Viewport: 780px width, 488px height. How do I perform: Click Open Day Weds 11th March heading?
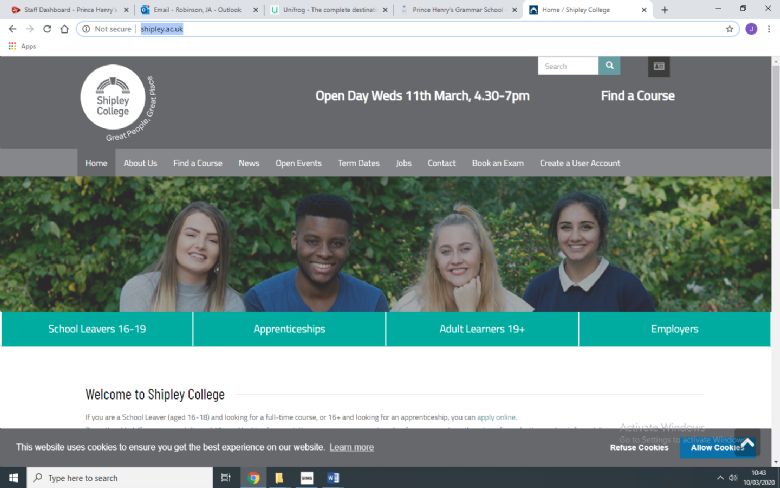[422, 96]
